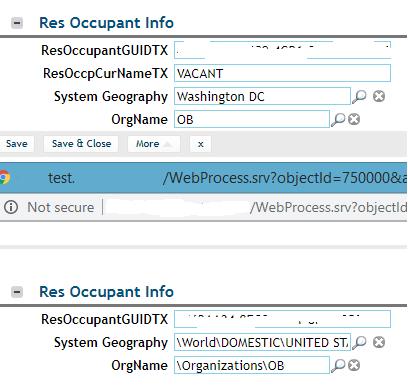Image resolution: width=408 pixels, height=387 pixels.
Task: Click the upper ResOccupantGUIDTX field
Action: coord(282,50)
